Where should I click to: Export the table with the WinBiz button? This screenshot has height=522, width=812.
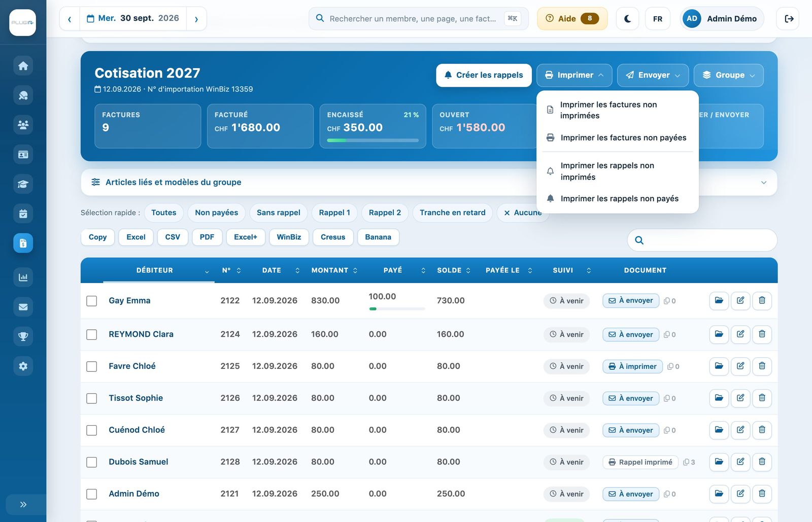289,237
